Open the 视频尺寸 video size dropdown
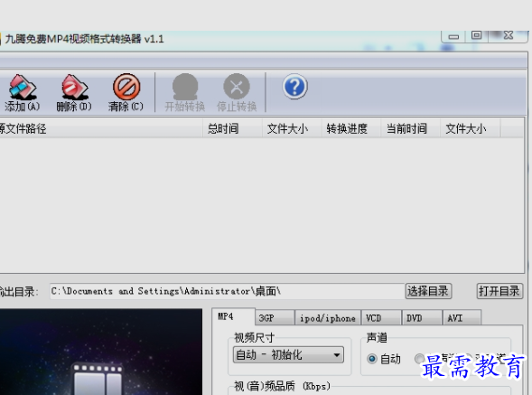 (288, 355)
